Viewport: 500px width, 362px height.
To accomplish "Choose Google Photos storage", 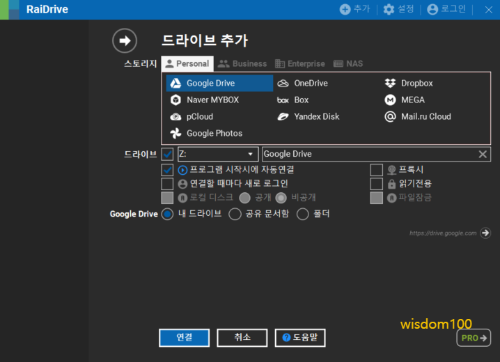I will (206, 133).
